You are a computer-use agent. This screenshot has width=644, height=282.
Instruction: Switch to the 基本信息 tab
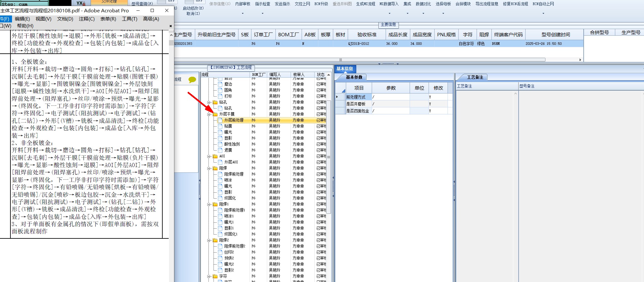345,69
